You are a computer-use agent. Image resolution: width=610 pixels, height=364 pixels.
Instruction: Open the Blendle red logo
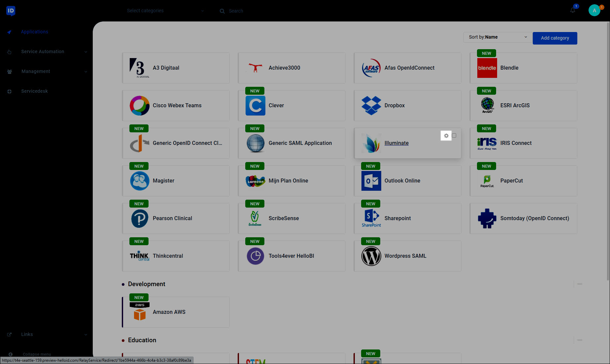(x=487, y=68)
